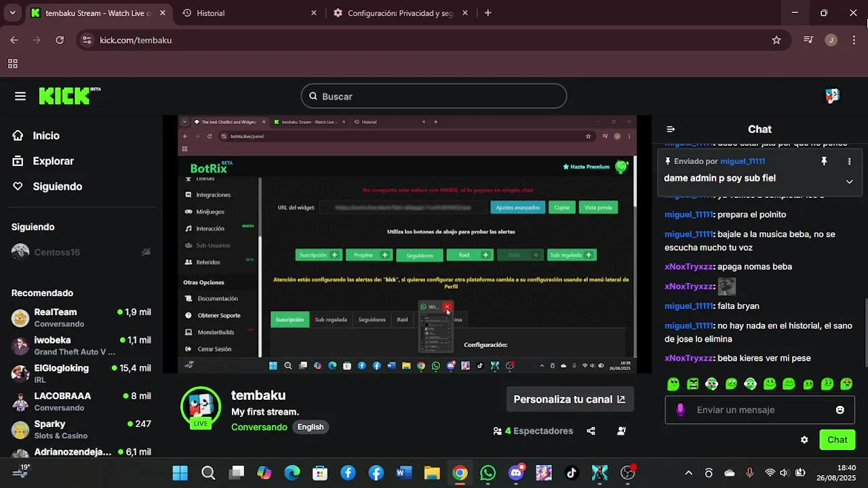Screen dimensions: 868x488
Task: View site information for kick.com
Action: (x=86, y=40)
